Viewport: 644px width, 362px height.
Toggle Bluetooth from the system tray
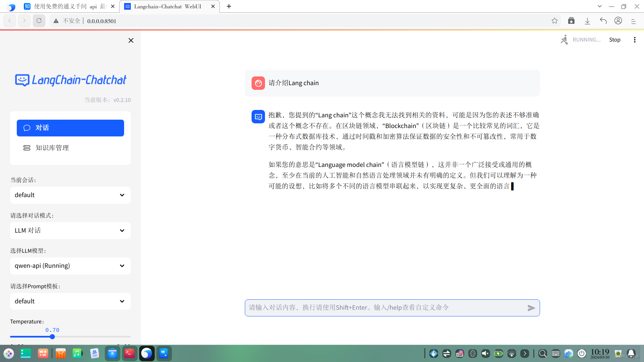click(473, 354)
